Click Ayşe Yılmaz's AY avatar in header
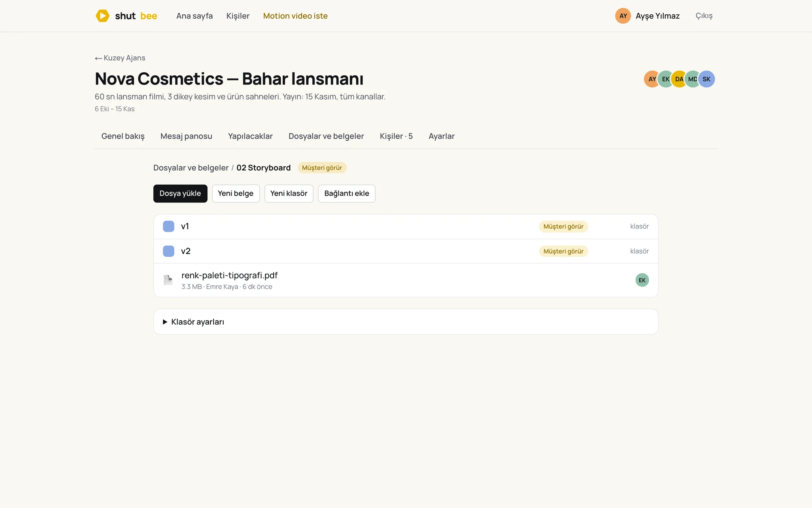Screen dimensions: 812x508 point(623,16)
